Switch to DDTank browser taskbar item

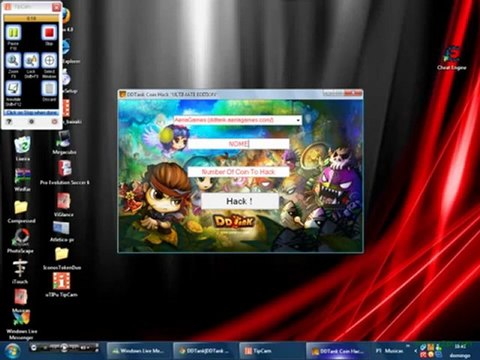click(204, 351)
